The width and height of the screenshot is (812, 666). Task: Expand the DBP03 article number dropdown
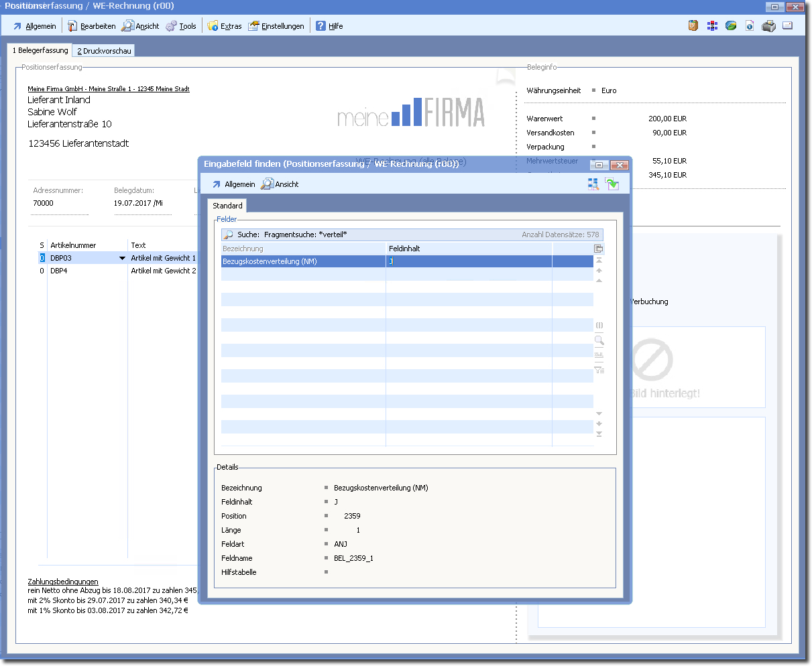pyautogui.click(x=122, y=258)
